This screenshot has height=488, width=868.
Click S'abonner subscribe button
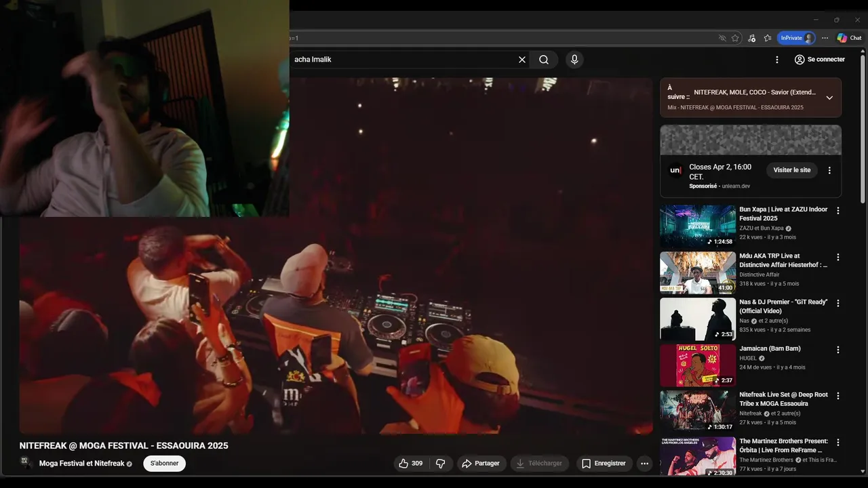(x=164, y=464)
